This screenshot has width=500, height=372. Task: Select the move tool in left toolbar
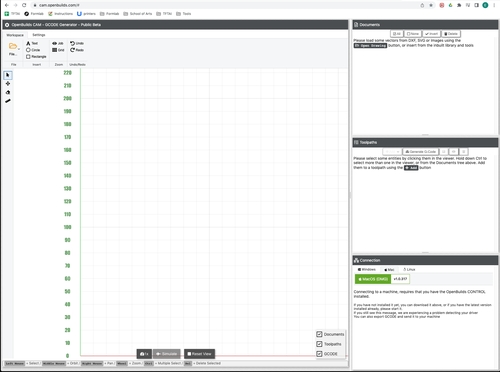pyautogui.click(x=8, y=84)
